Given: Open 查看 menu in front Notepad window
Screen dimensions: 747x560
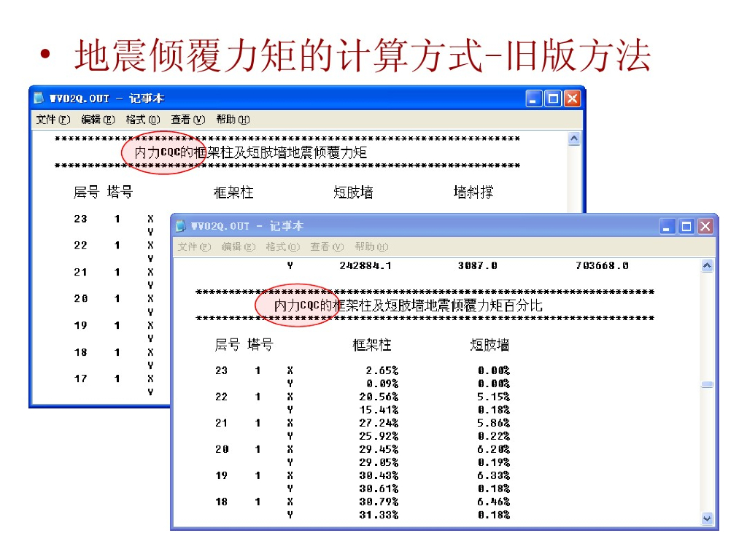Looking at the screenshot, I should [x=328, y=246].
